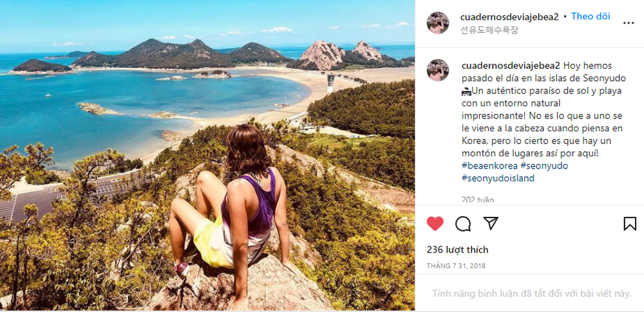Viewport: 644px width, 312px height.
Task: Open comments with speech bubble icon
Action: tap(463, 224)
